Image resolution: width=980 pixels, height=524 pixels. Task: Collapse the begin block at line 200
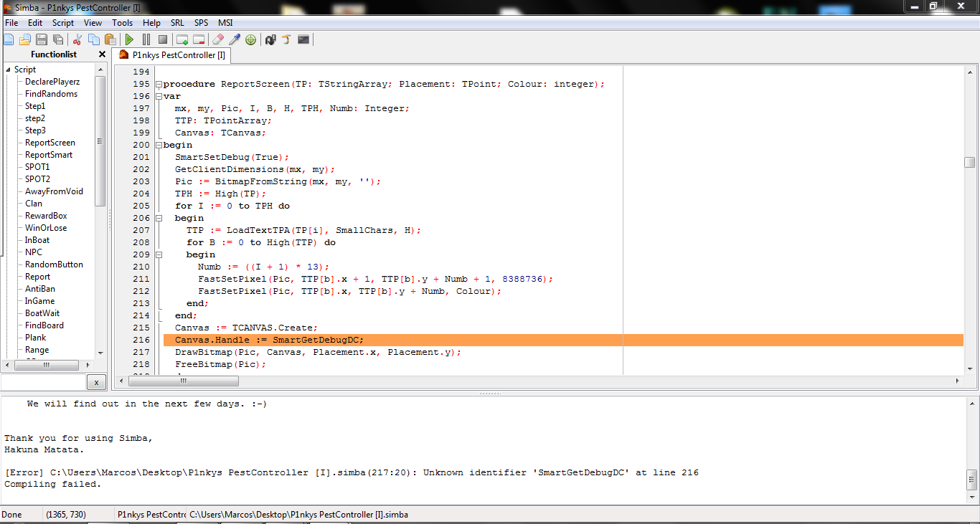(x=159, y=146)
